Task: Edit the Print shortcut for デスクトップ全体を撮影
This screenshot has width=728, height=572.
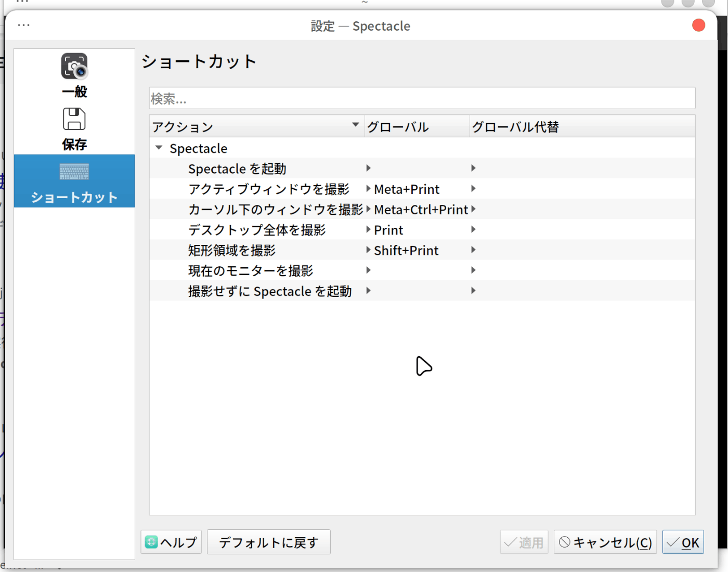Action: point(388,230)
